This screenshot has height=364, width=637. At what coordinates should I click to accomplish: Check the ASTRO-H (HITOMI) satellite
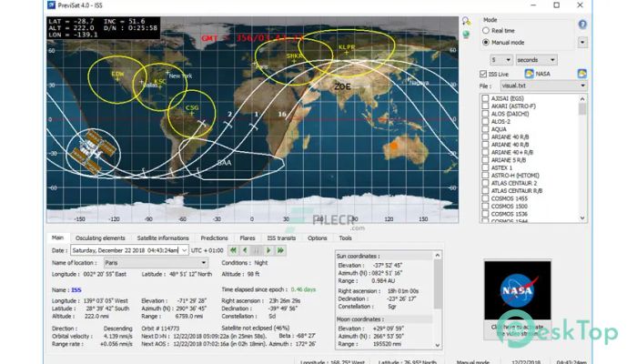[x=485, y=176]
